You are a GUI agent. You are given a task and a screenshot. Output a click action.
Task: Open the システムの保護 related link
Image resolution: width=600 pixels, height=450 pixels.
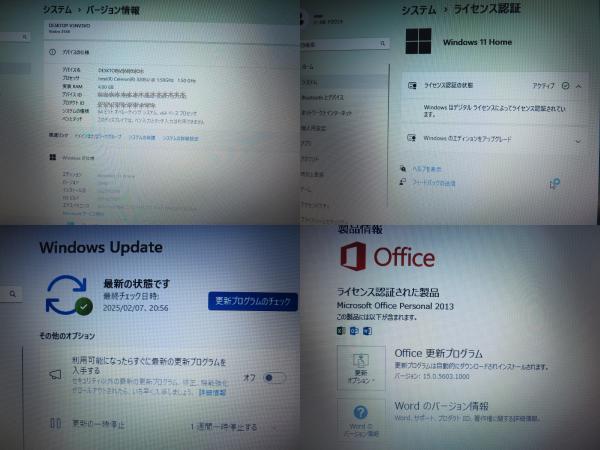click(142, 137)
